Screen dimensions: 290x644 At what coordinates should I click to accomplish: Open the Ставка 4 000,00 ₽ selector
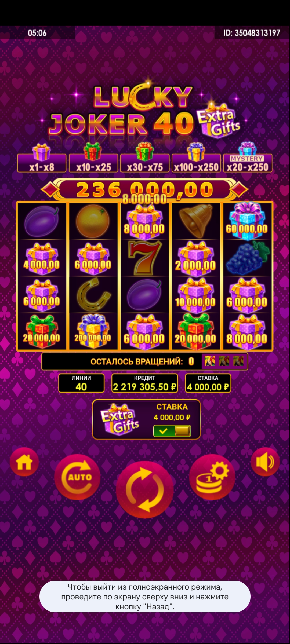208,383
